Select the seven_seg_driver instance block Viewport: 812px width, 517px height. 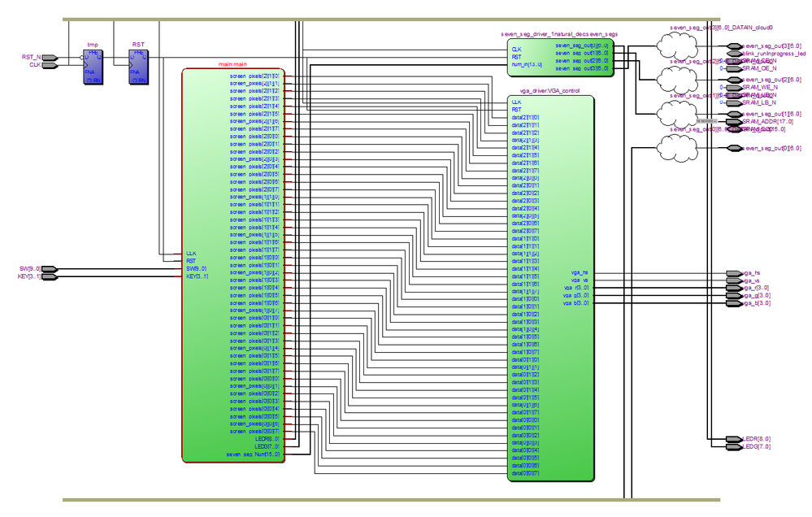tap(561, 58)
